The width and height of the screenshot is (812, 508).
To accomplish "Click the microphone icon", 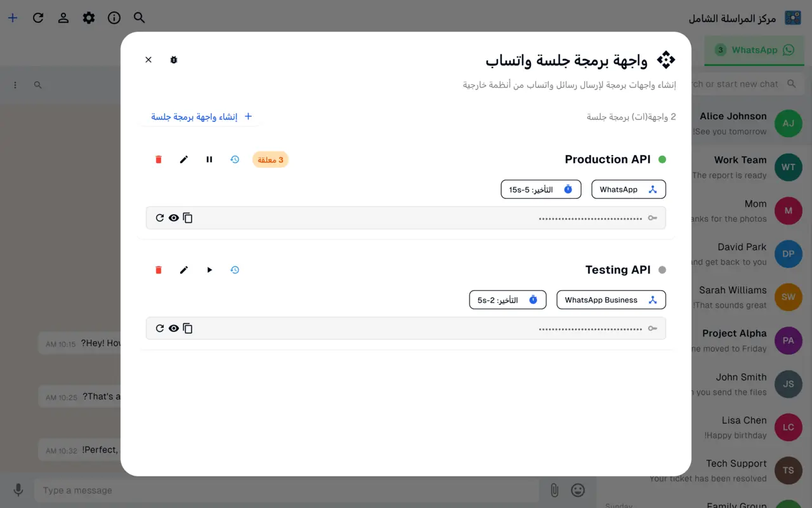I will 18,490.
